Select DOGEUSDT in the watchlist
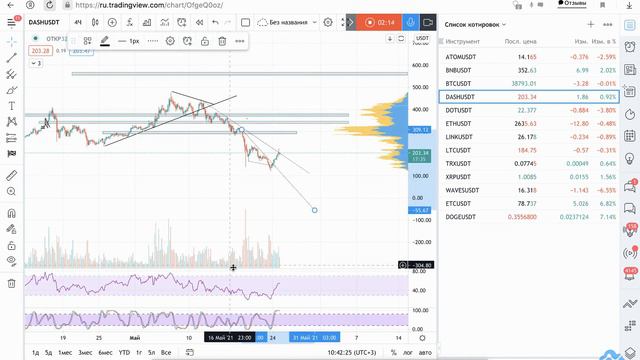Viewport: 640px width, 360px height. (x=529, y=217)
